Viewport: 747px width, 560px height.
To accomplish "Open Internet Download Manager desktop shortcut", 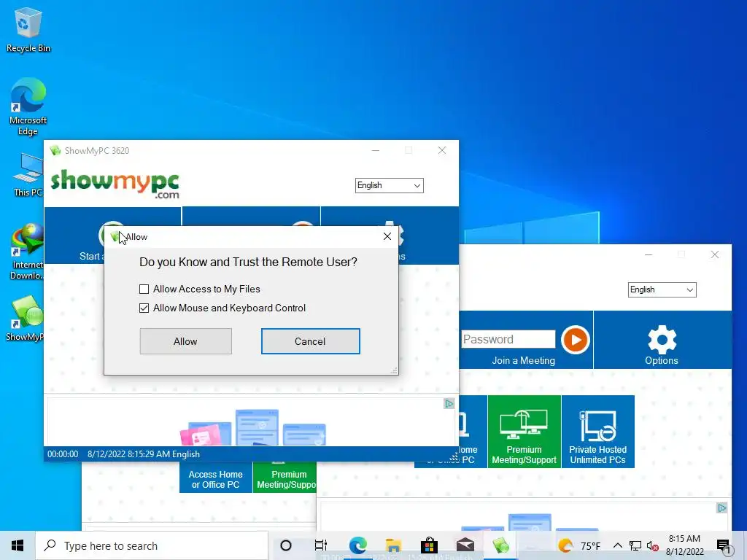I will [27, 251].
